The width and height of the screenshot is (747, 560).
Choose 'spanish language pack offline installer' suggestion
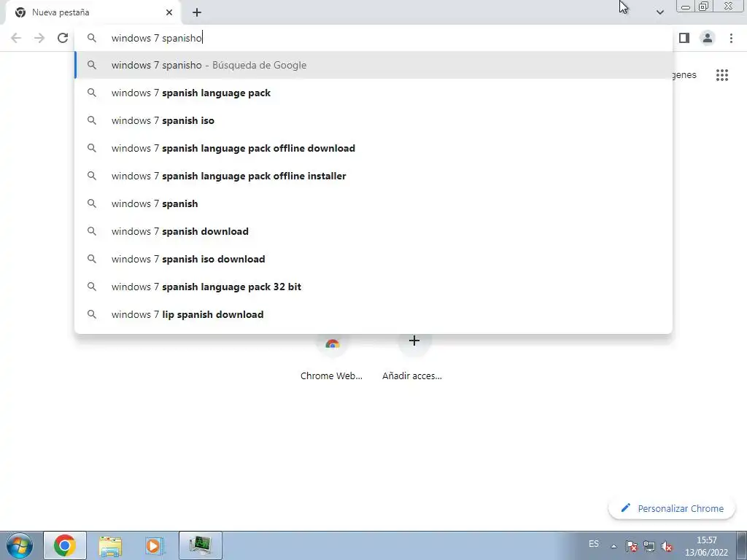pyautogui.click(x=373, y=176)
